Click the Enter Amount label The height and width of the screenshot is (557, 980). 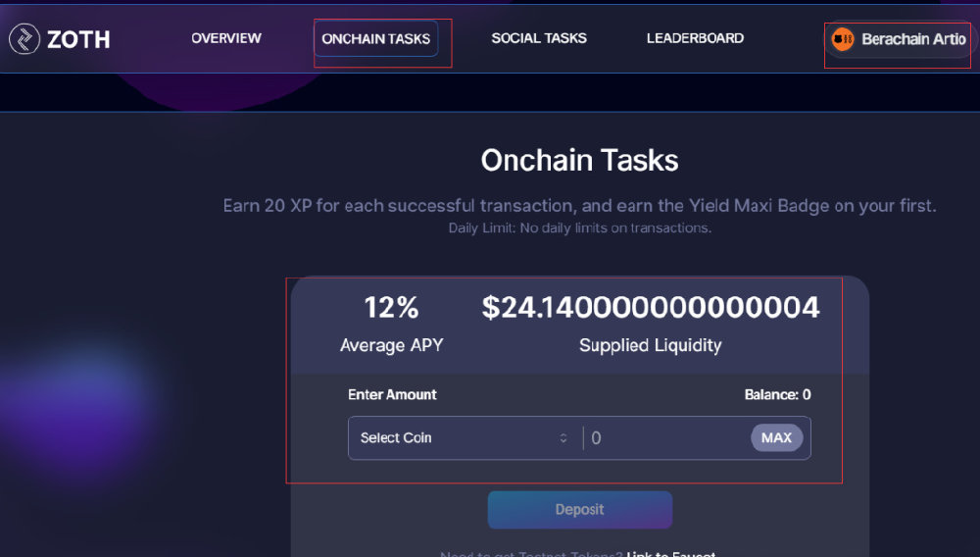pyautogui.click(x=392, y=394)
